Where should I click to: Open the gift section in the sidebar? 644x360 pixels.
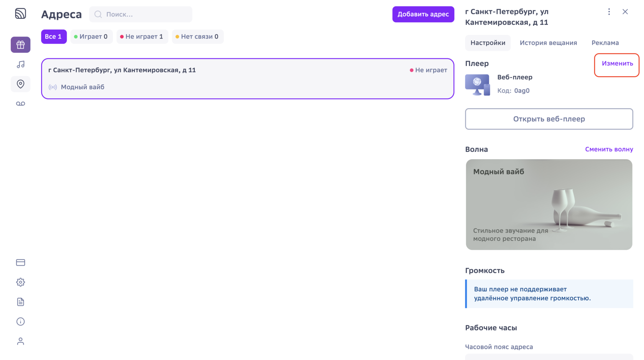tap(20, 45)
